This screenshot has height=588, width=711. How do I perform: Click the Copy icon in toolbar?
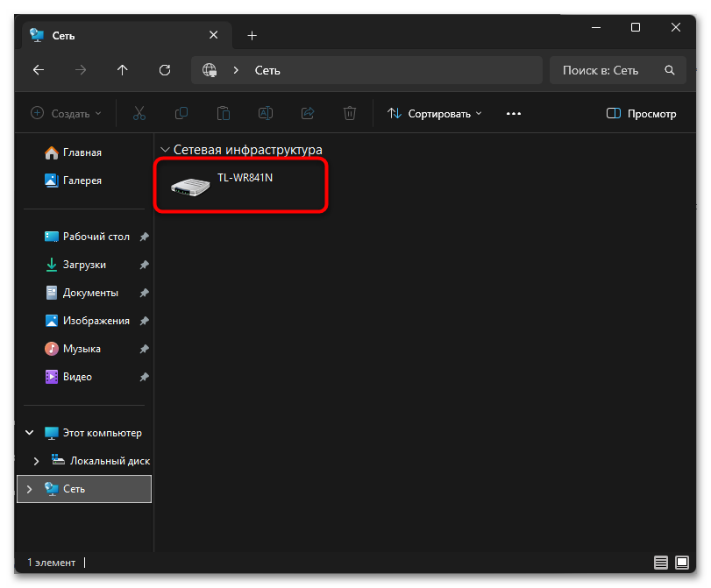(x=181, y=113)
